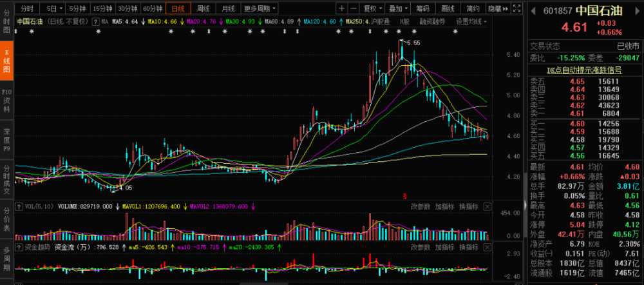Select 60分钟 period tab
The height and width of the screenshot is (285, 644).
tap(152, 8)
